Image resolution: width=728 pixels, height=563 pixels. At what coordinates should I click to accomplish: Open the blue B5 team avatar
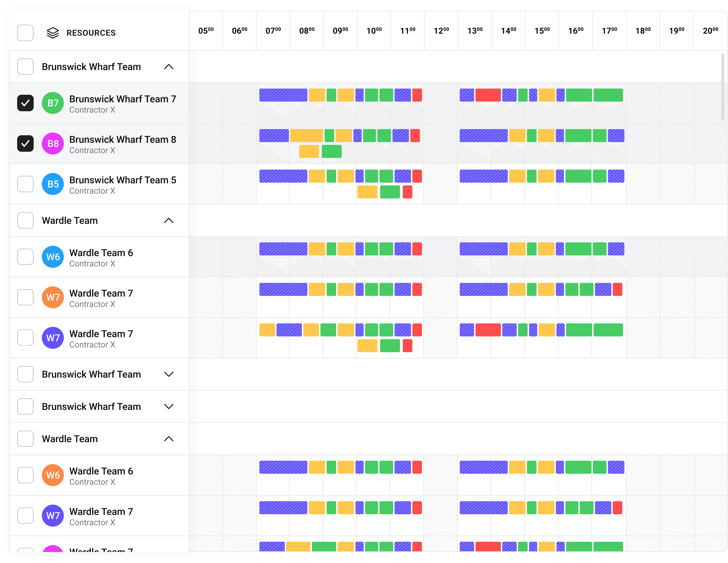(53, 184)
